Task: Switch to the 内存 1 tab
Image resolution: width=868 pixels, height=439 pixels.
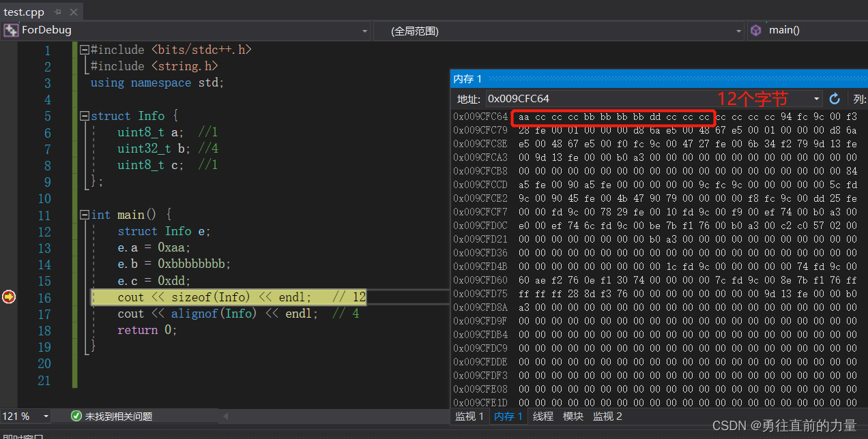Action: tap(508, 416)
